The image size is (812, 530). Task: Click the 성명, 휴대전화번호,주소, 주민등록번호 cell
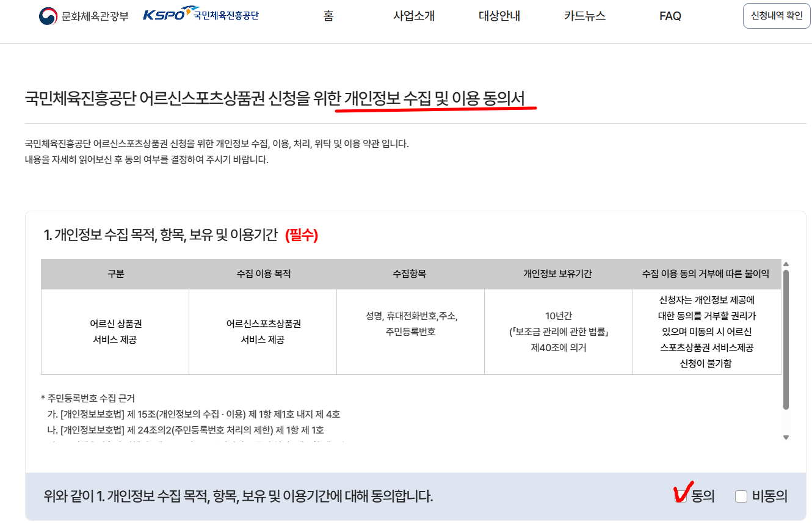411,332
